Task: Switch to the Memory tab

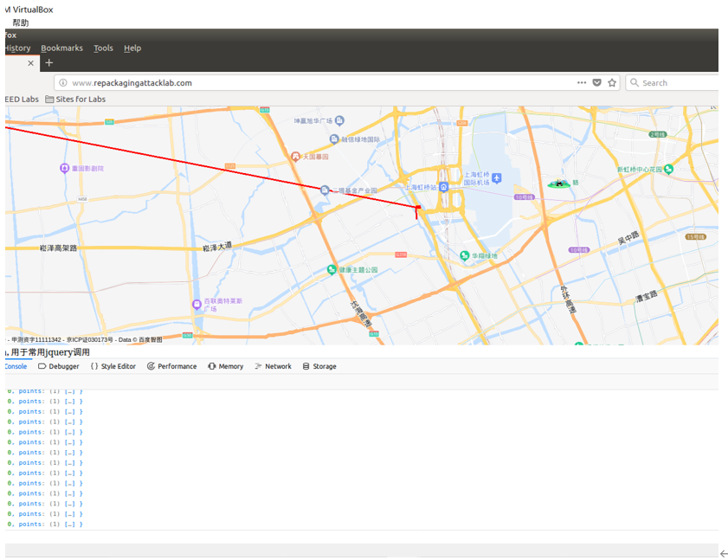Action: pos(226,366)
